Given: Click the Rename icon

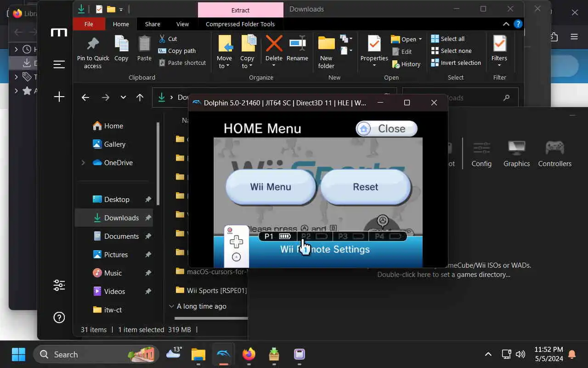Looking at the screenshot, I should [297, 44].
